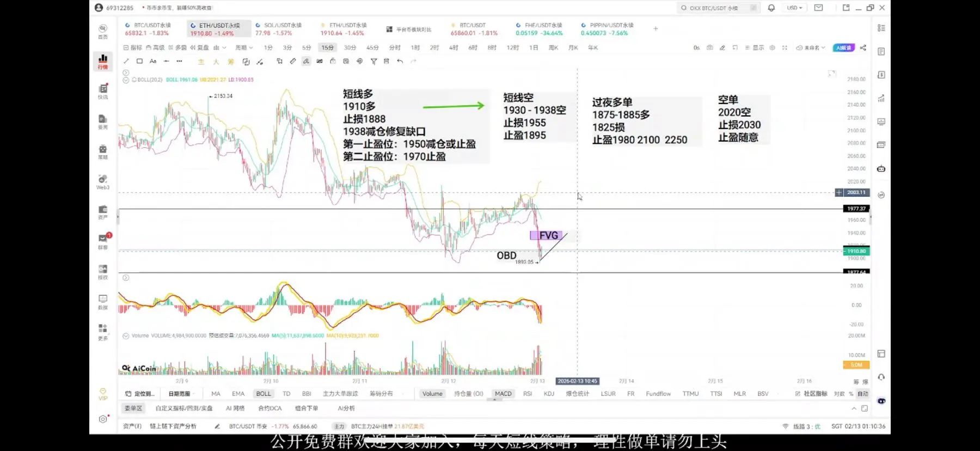Toggle the Volume sub-indicator
Viewport: 980px width, 451px height.
tap(432, 394)
